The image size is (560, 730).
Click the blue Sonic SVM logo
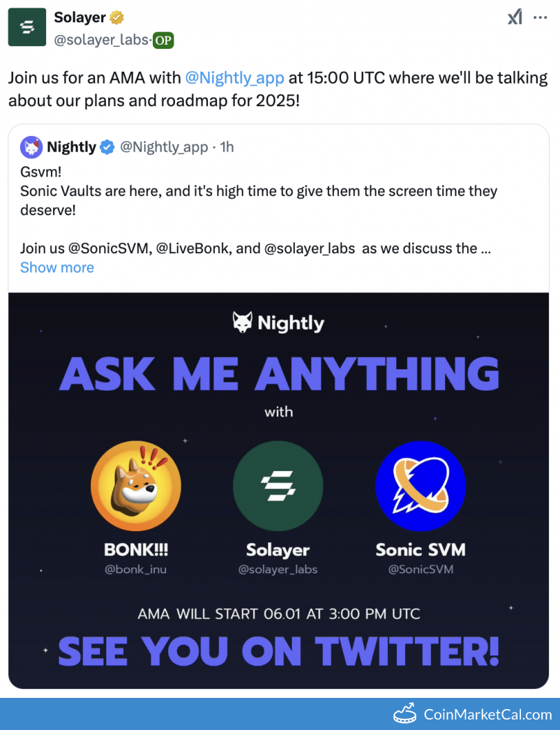coord(420,486)
